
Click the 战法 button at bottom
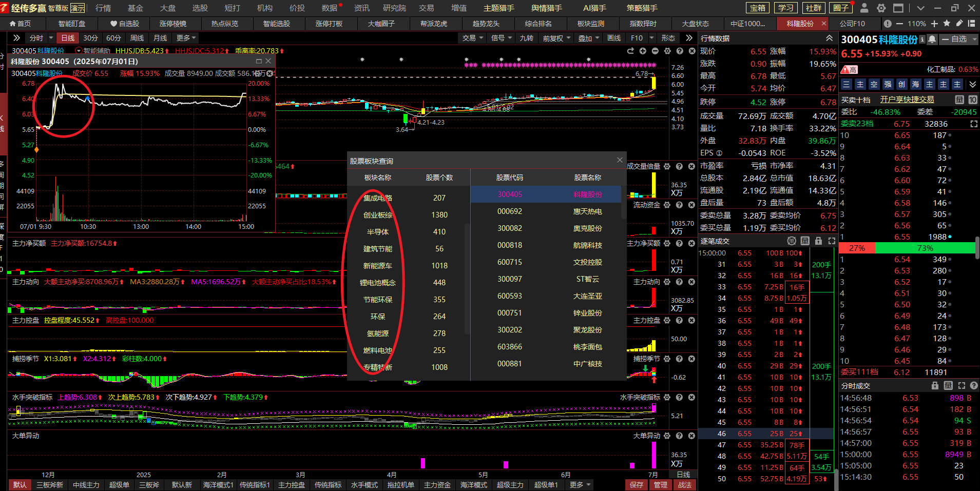tap(684, 485)
